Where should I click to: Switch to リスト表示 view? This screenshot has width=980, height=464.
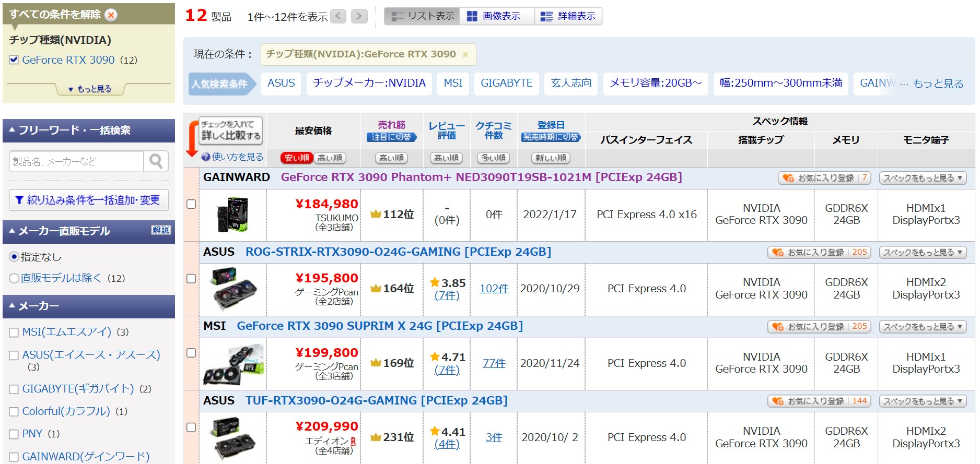[423, 16]
